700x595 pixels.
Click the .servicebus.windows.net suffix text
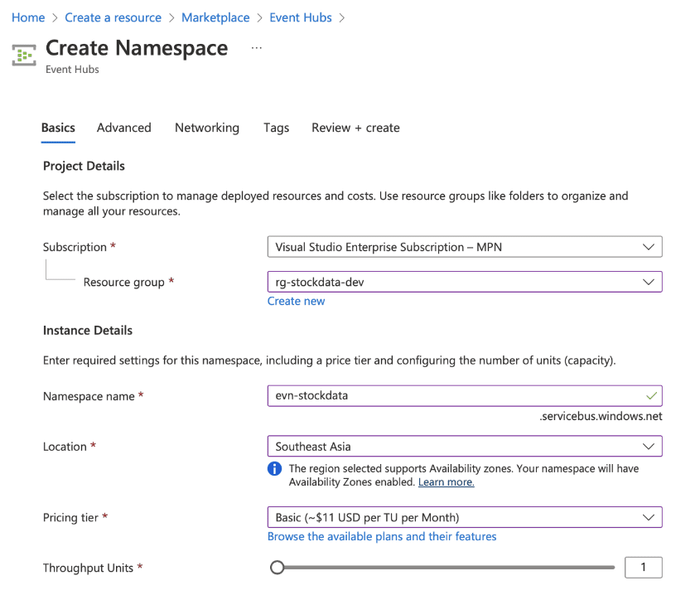click(601, 416)
